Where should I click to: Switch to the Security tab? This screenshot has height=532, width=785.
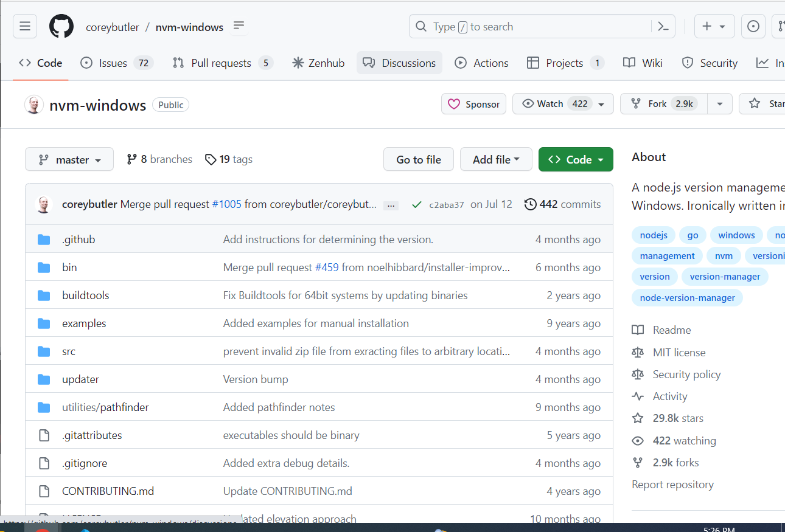coord(710,63)
